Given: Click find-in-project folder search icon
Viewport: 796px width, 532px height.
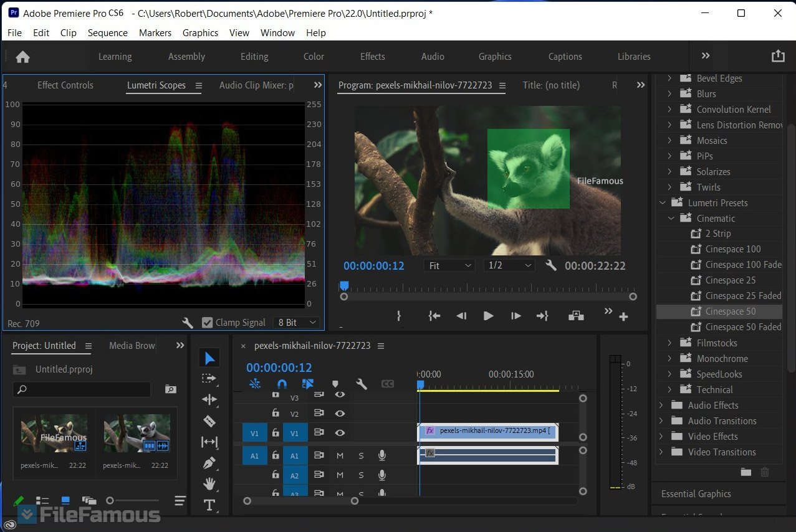Looking at the screenshot, I should pos(170,389).
